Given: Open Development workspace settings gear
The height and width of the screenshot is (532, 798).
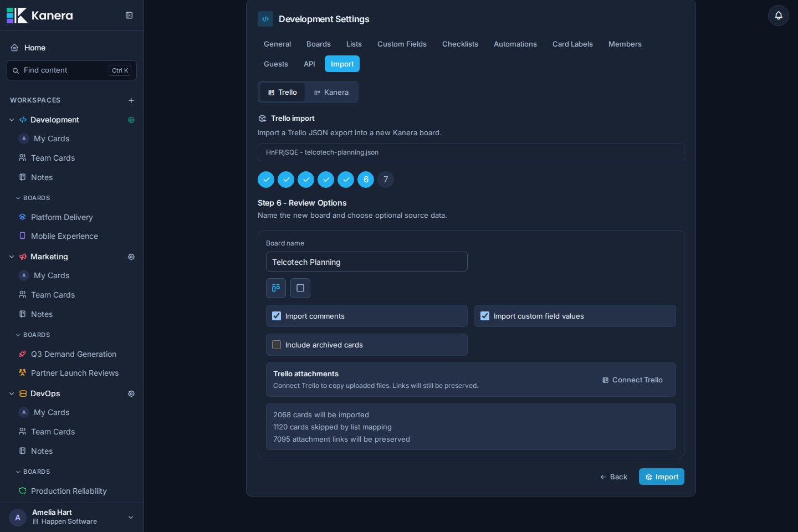Looking at the screenshot, I should coord(131,120).
